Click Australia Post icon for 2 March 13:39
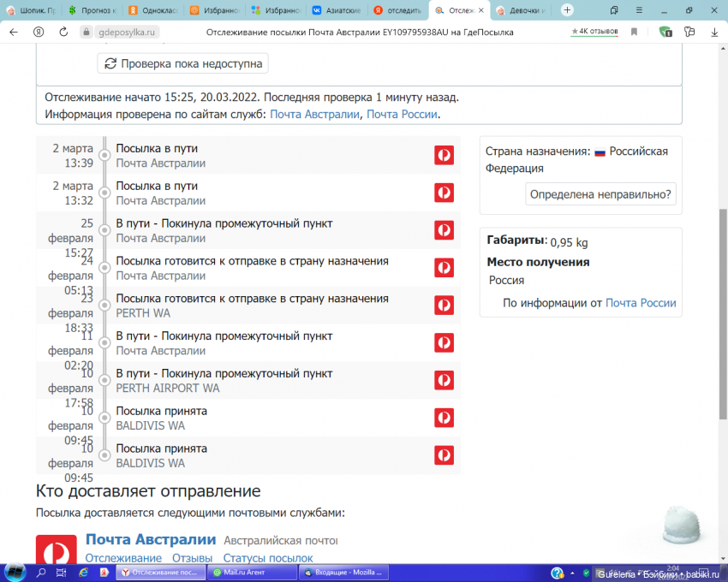This screenshot has width=728, height=582. coord(444,155)
